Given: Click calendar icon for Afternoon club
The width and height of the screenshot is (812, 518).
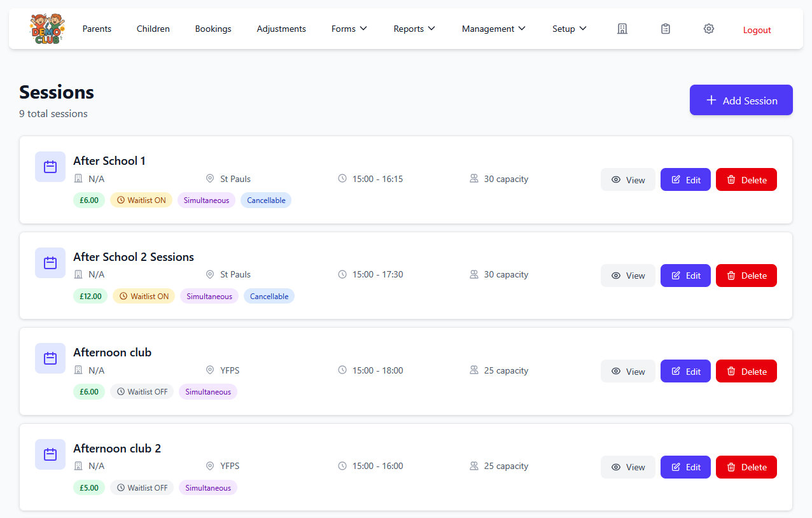Looking at the screenshot, I should tap(50, 358).
